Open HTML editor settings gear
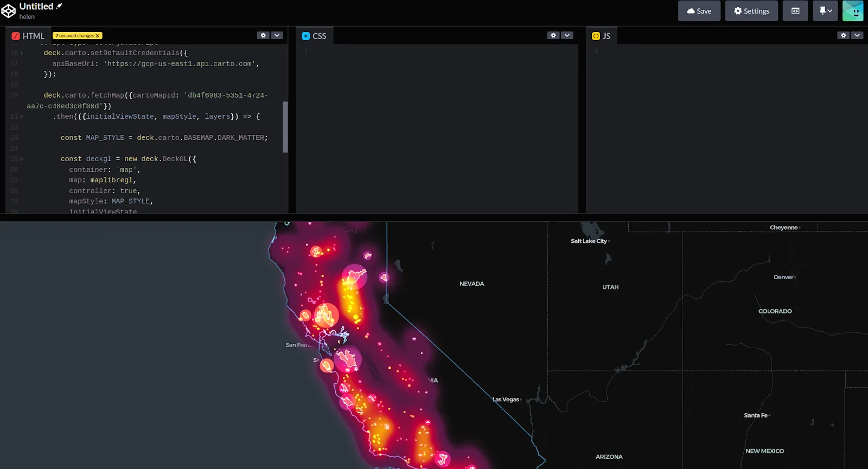The image size is (868, 469). 263,35
